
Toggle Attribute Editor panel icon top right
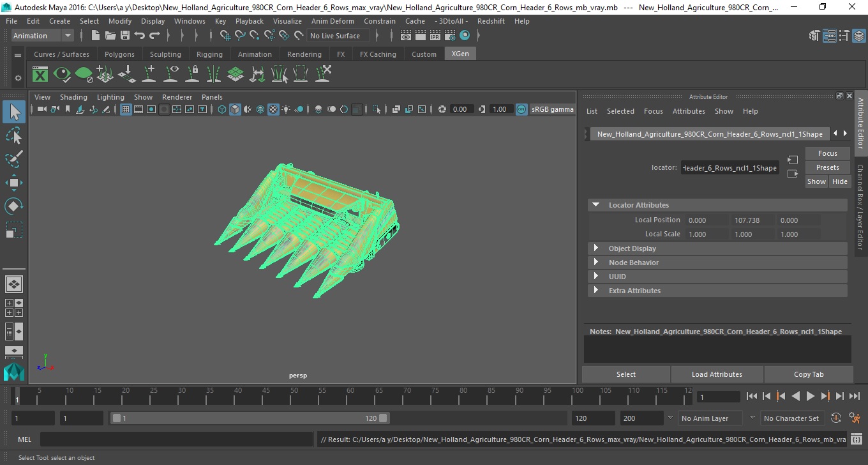[828, 36]
